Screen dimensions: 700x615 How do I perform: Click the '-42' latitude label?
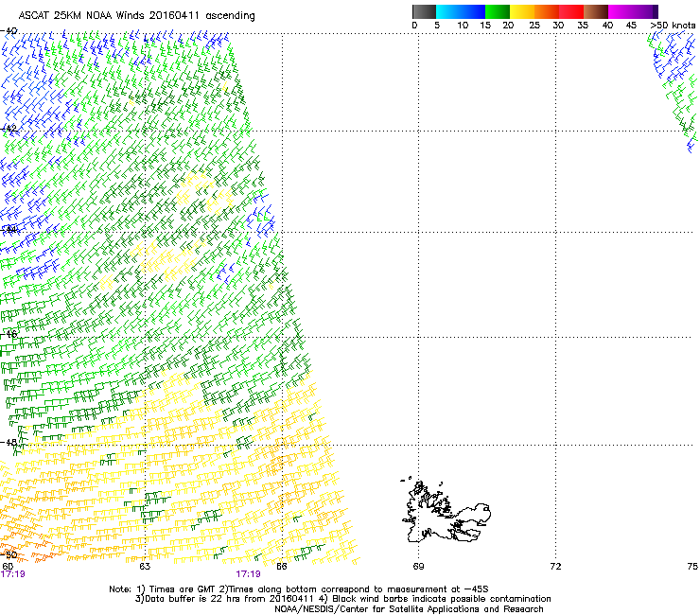point(9,129)
